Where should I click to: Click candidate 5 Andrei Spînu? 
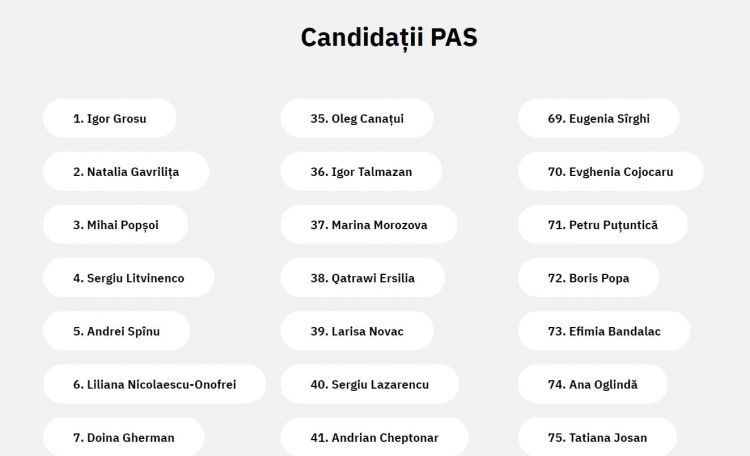point(116,331)
